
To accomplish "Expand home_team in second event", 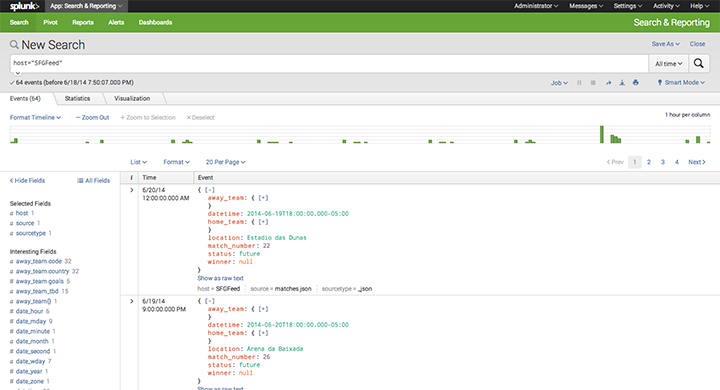I will pyautogui.click(x=263, y=333).
